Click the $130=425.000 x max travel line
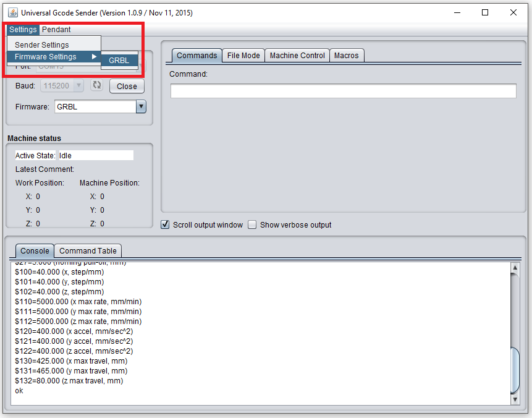The image size is (532, 418). [71, 360]
